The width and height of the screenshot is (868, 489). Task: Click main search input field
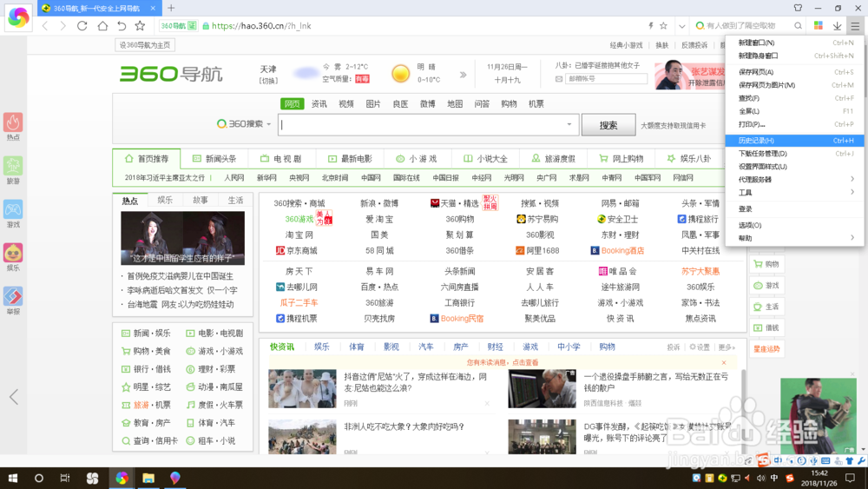[x=428, y=124]
